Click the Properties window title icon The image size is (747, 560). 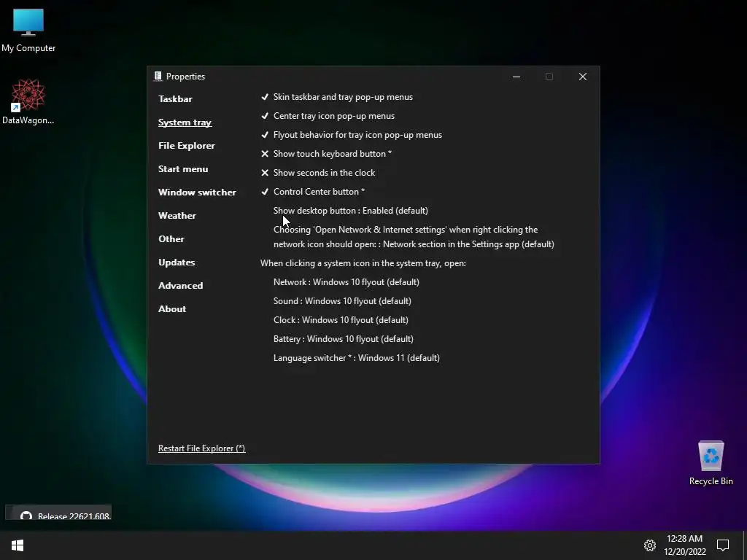pos(158,76)
